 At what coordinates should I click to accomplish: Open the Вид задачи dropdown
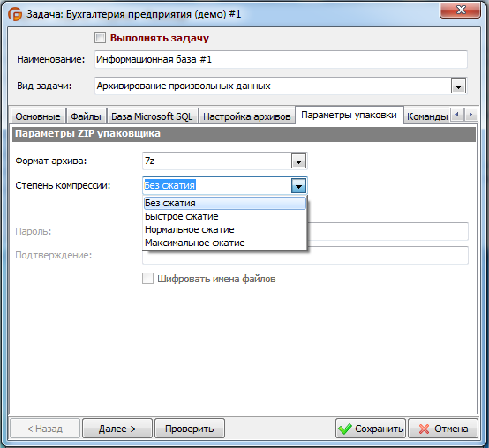[x=458, y=86]
